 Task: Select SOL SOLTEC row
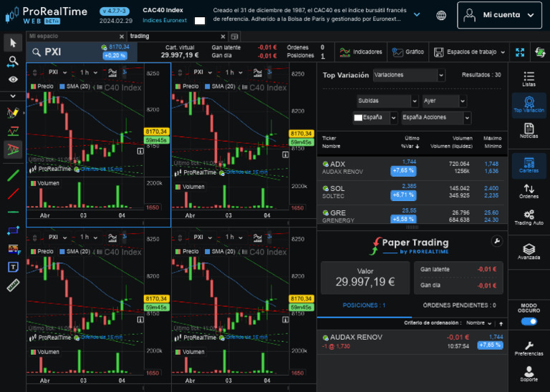(412, 192)
